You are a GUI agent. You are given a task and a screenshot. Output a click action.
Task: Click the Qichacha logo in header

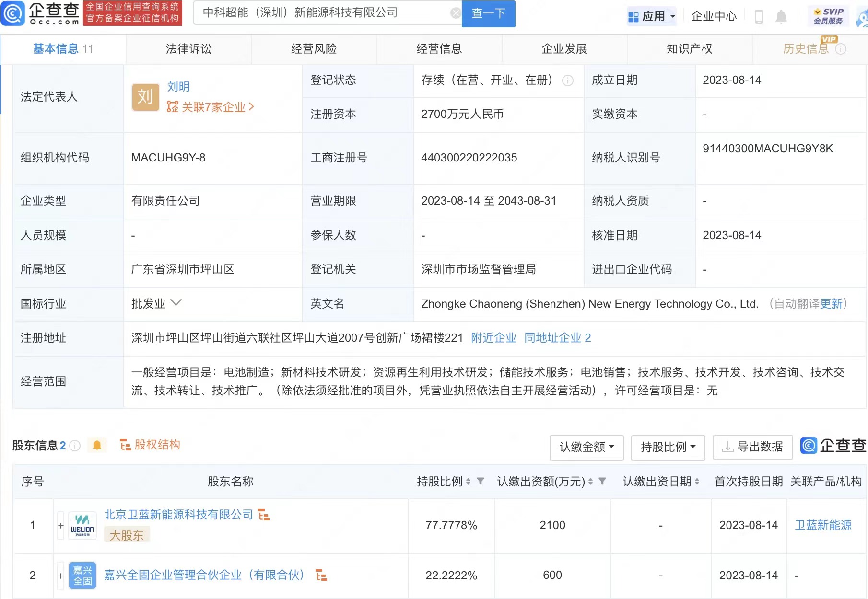tap(40, 13)
